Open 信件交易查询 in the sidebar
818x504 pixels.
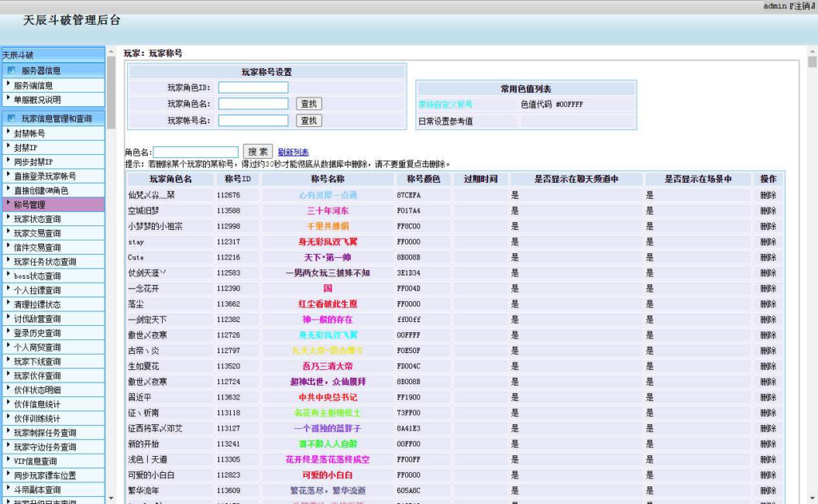coord(53,248)
